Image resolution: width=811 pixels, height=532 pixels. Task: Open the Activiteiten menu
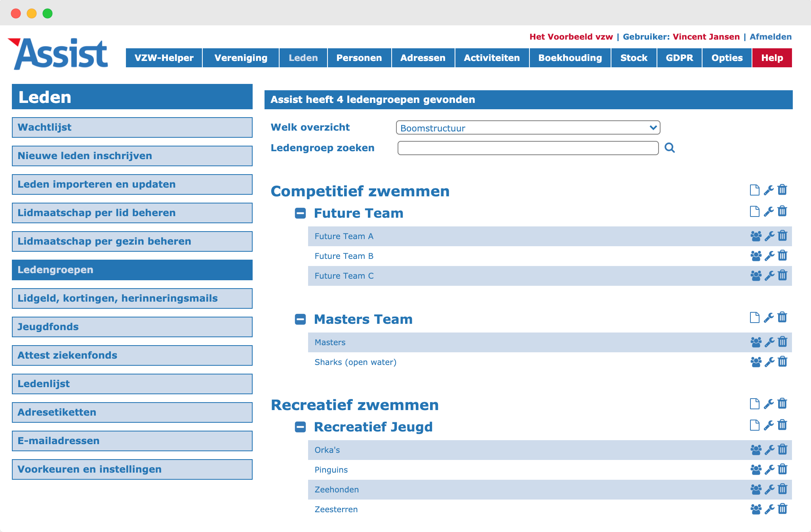click(x=492, y=58)
